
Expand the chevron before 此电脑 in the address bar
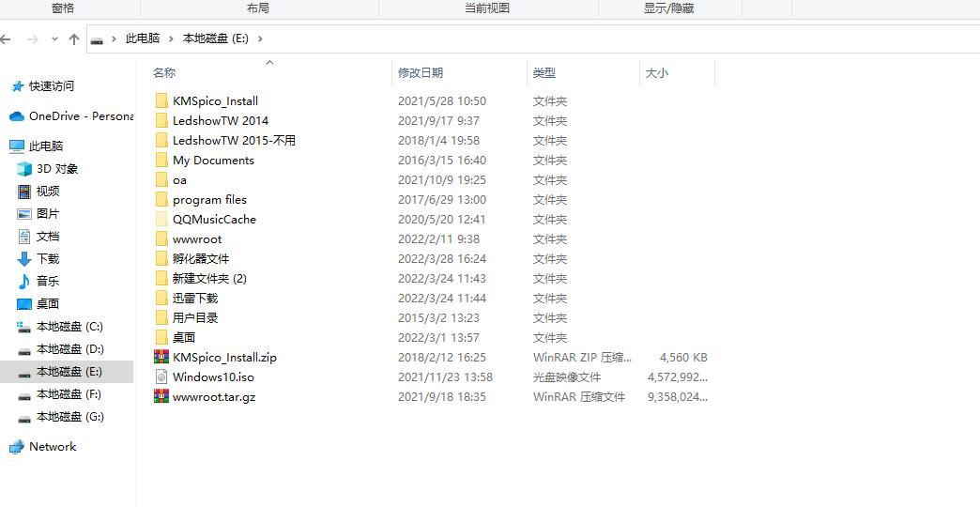[x=114, y=38]
